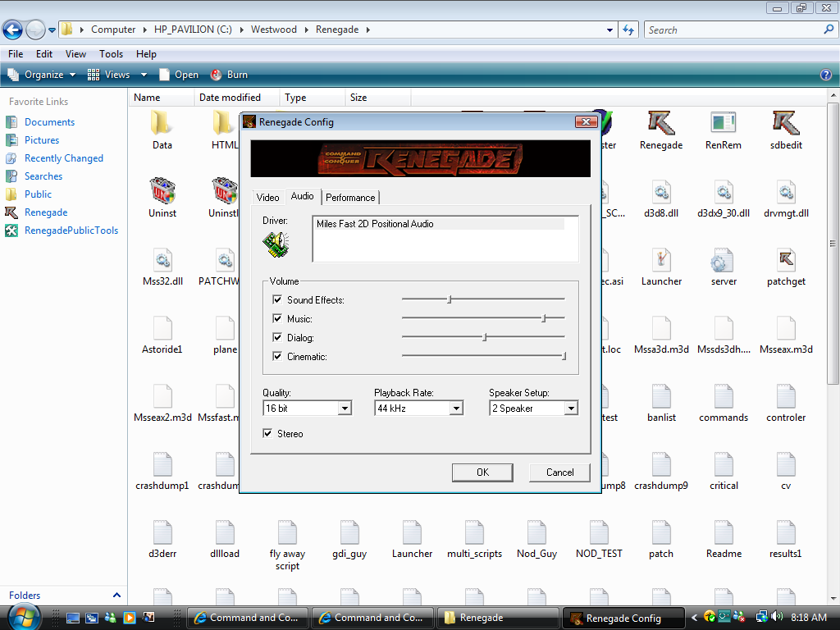Expand the Playback Rate dropdown
840x630 pixels.
(456, 409)
